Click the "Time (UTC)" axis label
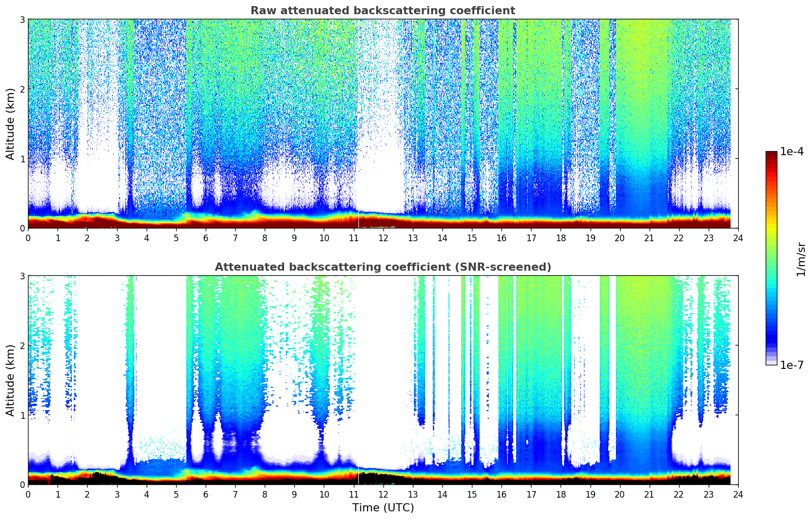 pyautogui.click(x=383, y=508)
